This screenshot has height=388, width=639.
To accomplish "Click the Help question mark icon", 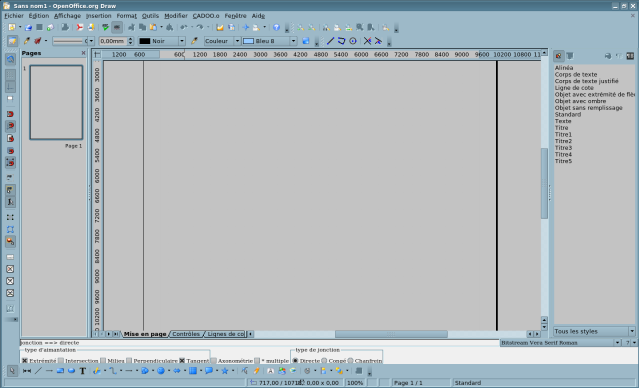I will pos(276,27).
